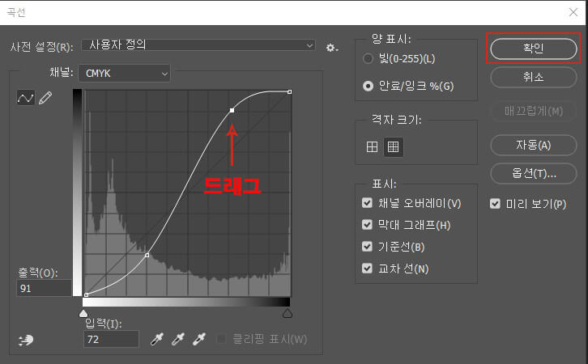Open the preset options gear menu
This screenshot has width=588, height=364.
(x=331, y=48)
